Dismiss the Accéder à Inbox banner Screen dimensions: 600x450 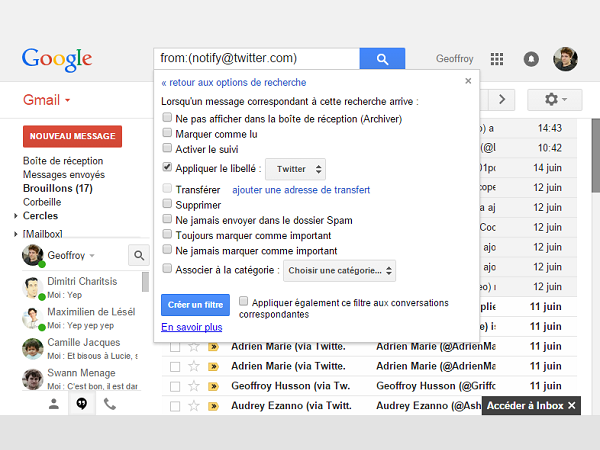[x=572, y=405]
